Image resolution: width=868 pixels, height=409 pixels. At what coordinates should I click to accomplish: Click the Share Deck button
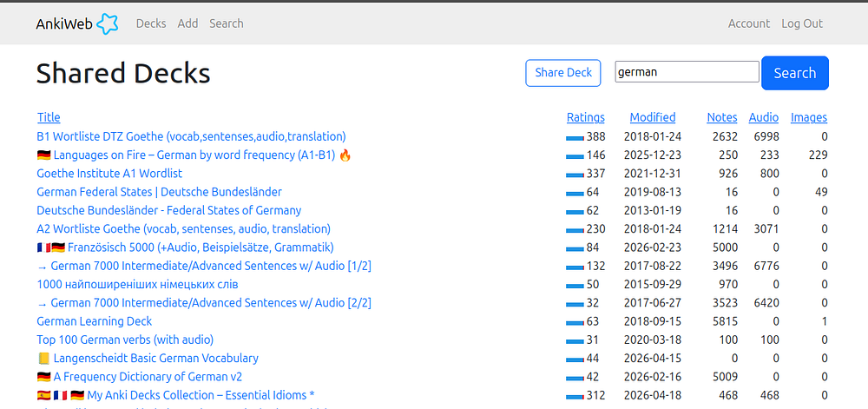(x=563, y=73)
